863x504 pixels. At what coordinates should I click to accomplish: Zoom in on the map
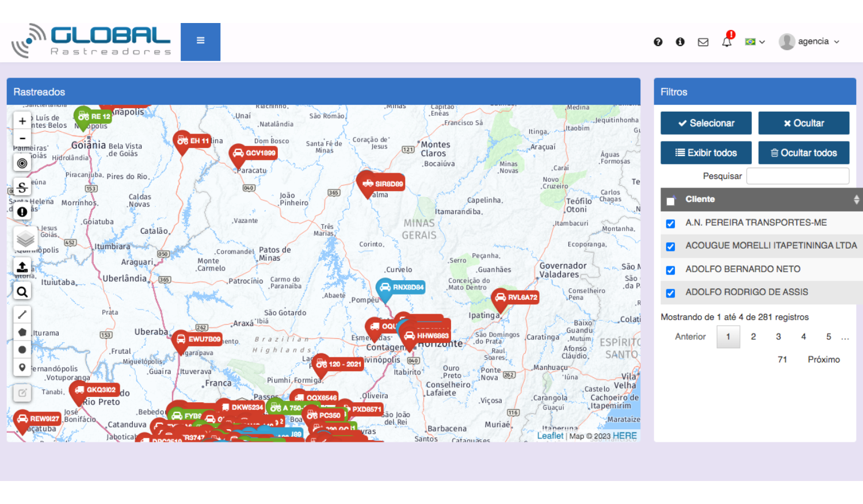[x=22, y=121]
